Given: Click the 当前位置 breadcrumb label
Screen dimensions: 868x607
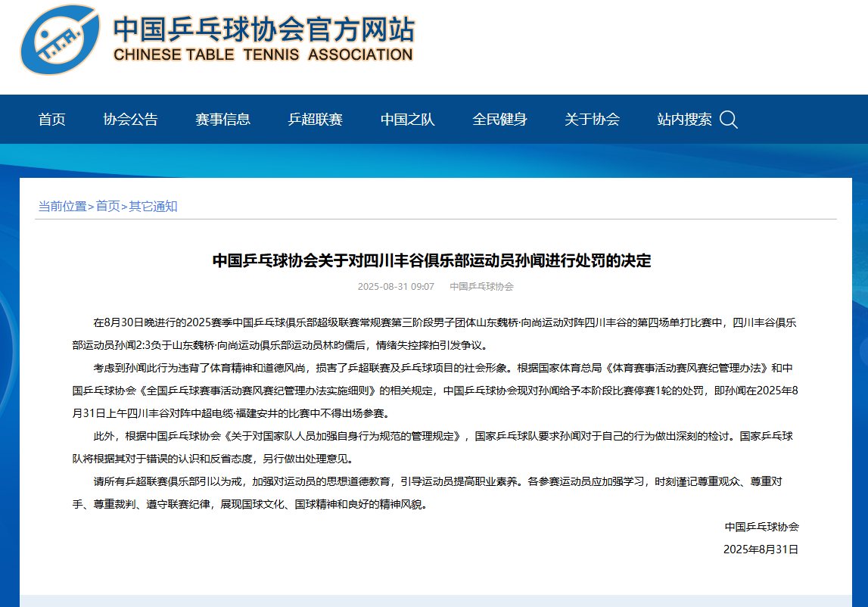Looking at the screenshot, I should click(63, 207).
